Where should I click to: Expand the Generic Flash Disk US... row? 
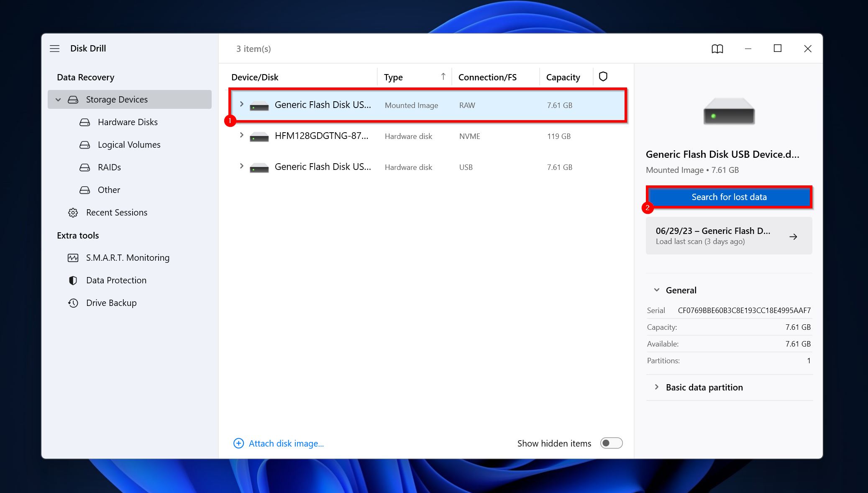point(241,105)
